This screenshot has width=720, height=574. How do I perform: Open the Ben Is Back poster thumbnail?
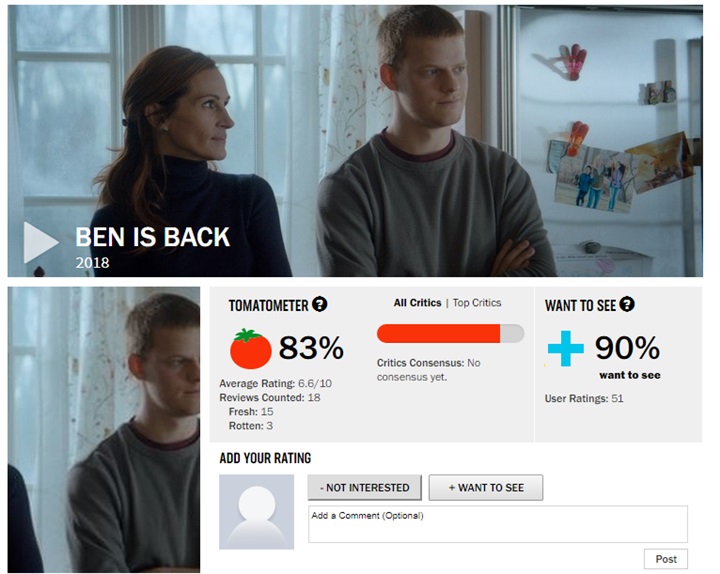pos(104,429)
